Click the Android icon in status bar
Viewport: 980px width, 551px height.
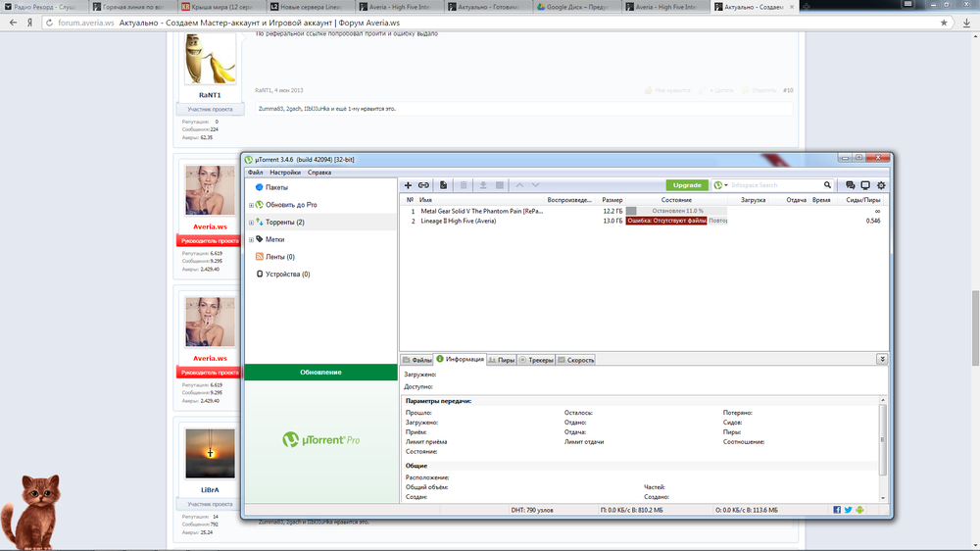click(x=859, y=510)
